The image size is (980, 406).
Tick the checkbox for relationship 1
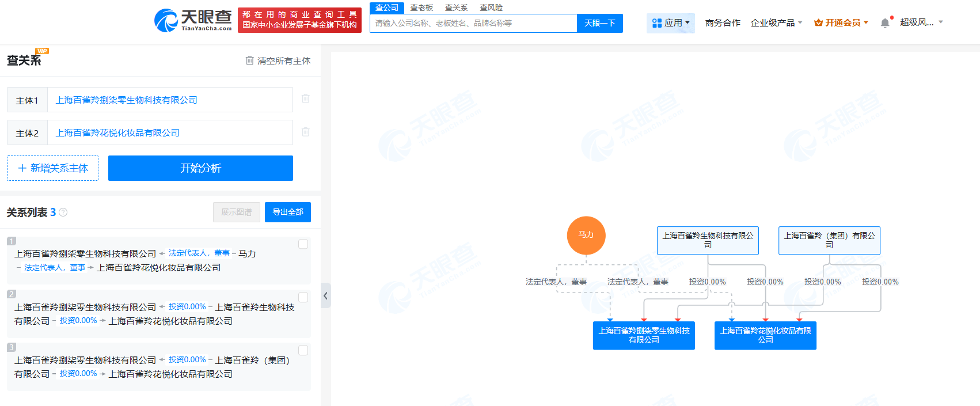pos(303,244)
